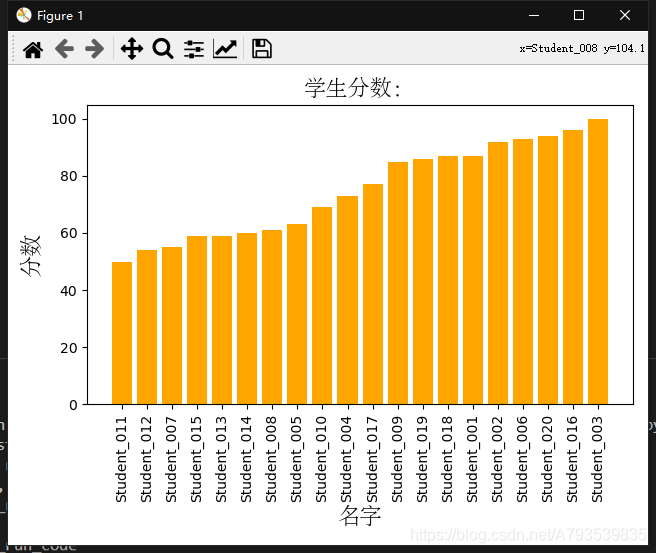656x553 pixels.
Task: Click the Student_013 tick label
Action: (x=221, y=459)
